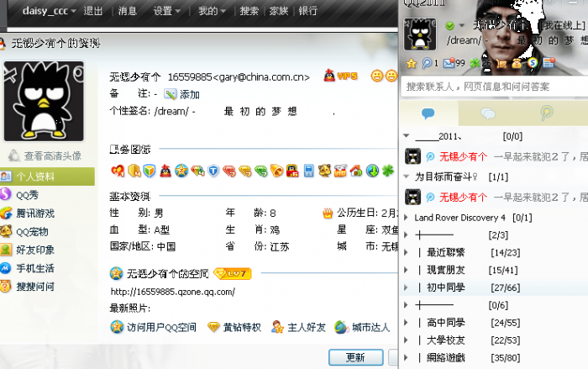
Task: Expand the 大學校友 contact group
Action: coord(406,340)
